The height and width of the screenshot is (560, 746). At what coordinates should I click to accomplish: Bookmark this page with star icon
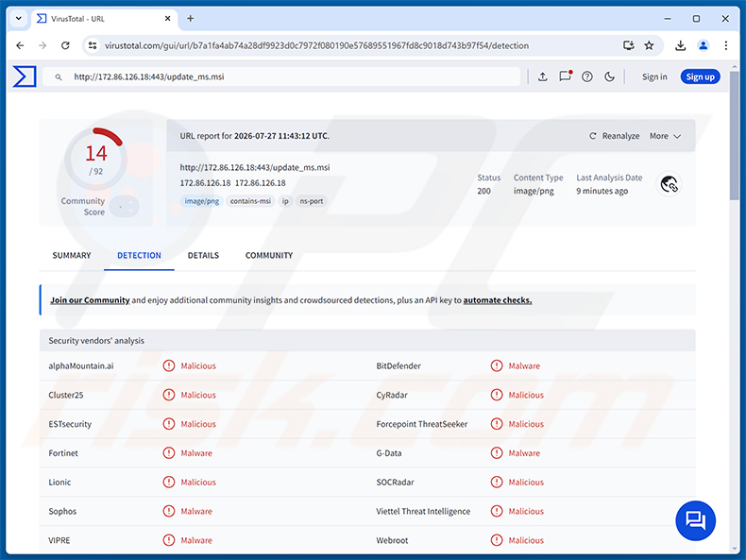(x=649, y=45)
